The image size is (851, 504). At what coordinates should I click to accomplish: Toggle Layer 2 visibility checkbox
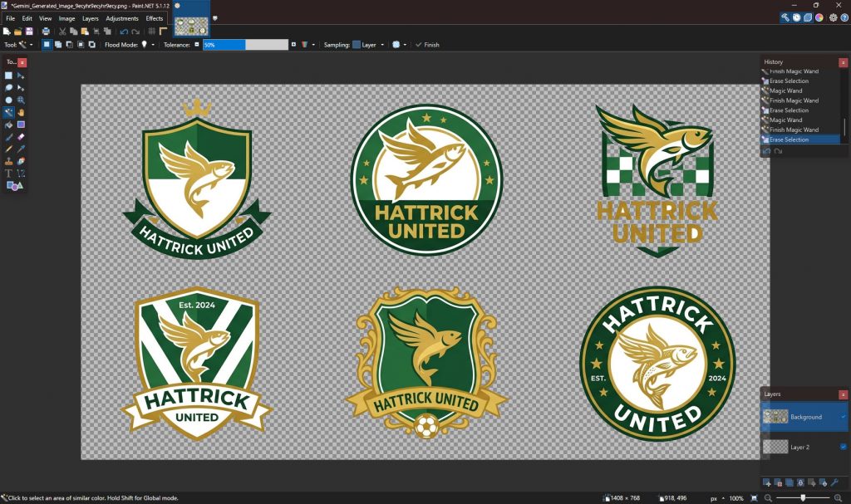coord(843,447)
